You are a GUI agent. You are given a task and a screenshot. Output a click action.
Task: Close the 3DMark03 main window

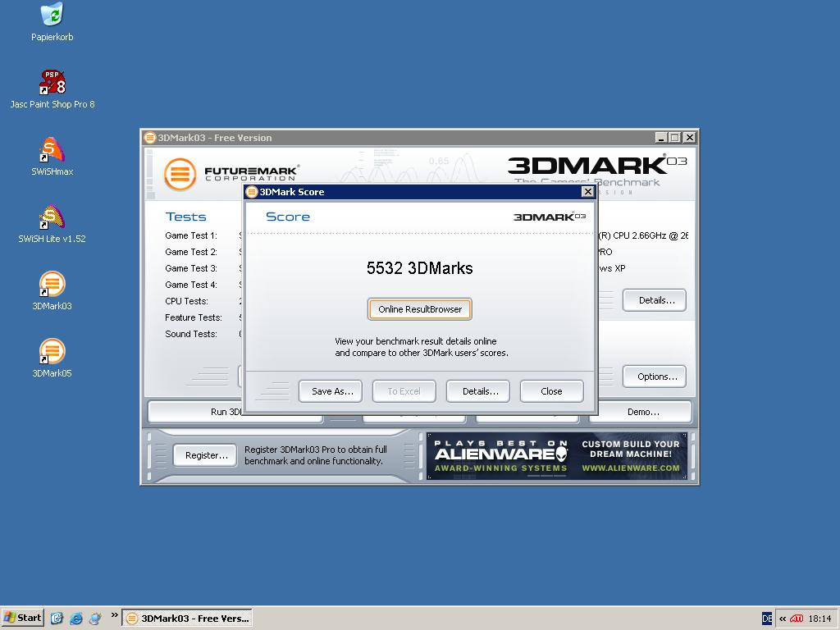point(690,138)
